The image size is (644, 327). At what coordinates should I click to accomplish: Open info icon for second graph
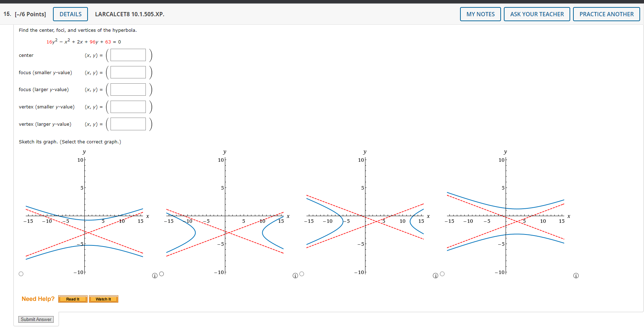[x=295, y=276]
